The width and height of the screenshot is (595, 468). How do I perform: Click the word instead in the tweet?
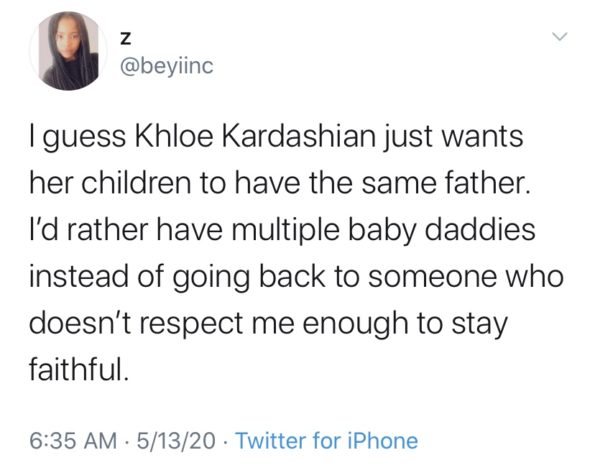[79, 276]
